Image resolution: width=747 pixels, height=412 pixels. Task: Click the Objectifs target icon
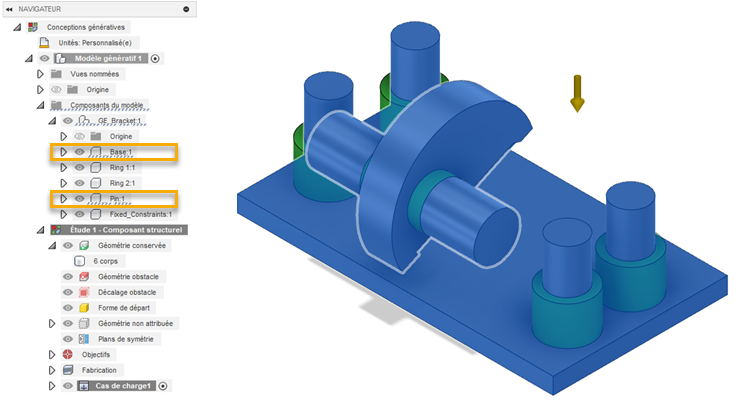68,354
